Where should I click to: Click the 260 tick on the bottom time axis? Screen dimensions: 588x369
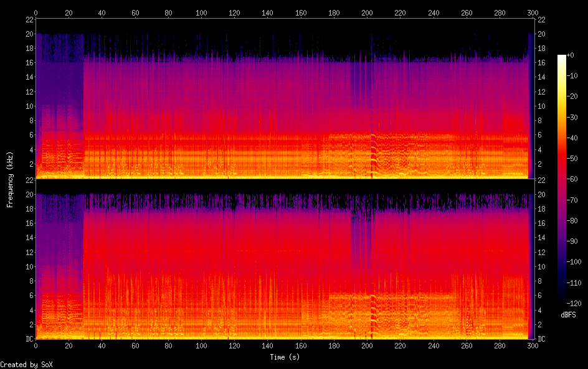click(x=467, y=346)
